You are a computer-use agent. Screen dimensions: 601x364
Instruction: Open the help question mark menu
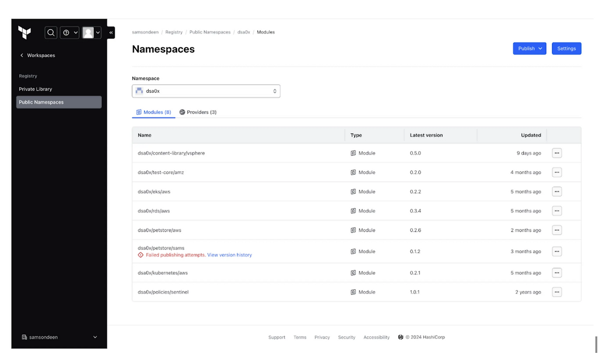coord(69,32)
